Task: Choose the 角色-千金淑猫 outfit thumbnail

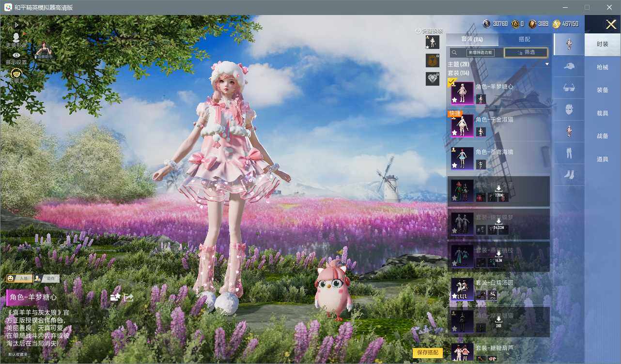Action: [462, 125]
